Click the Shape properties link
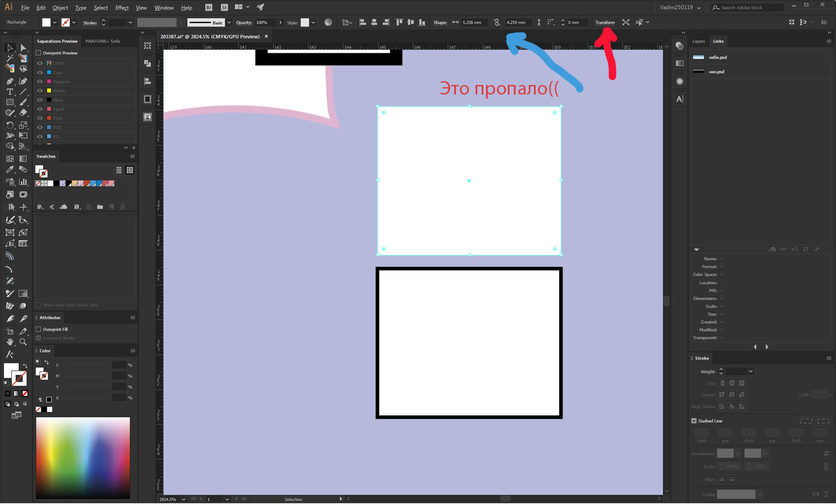 (x=440, y=23)
